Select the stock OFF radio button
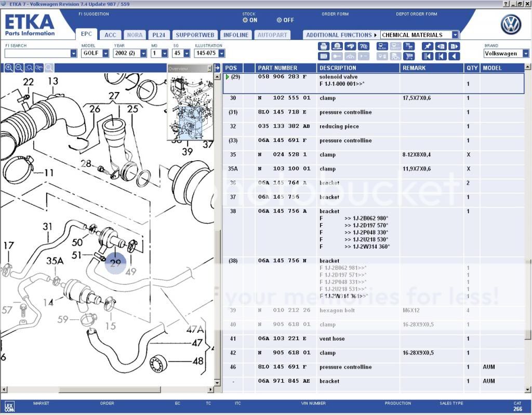The height and width of the screenshot is (415, 532). [280, 20]
